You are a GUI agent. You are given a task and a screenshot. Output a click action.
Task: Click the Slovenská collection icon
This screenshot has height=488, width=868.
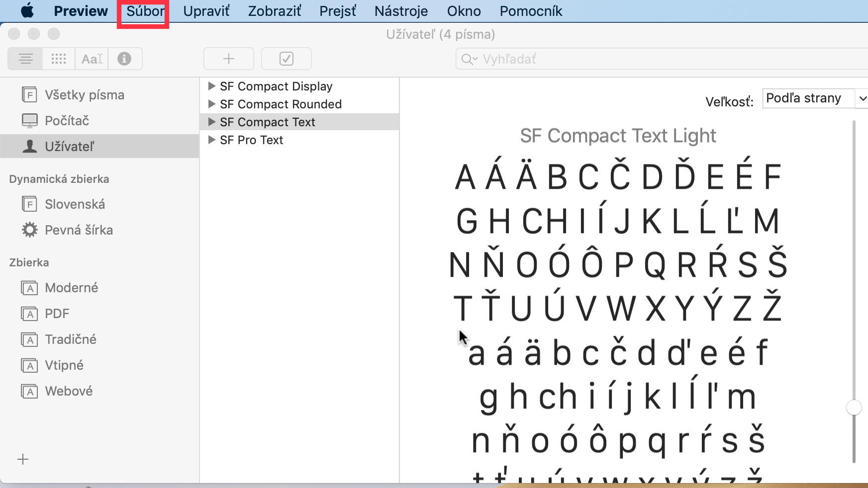coord(29,204)
